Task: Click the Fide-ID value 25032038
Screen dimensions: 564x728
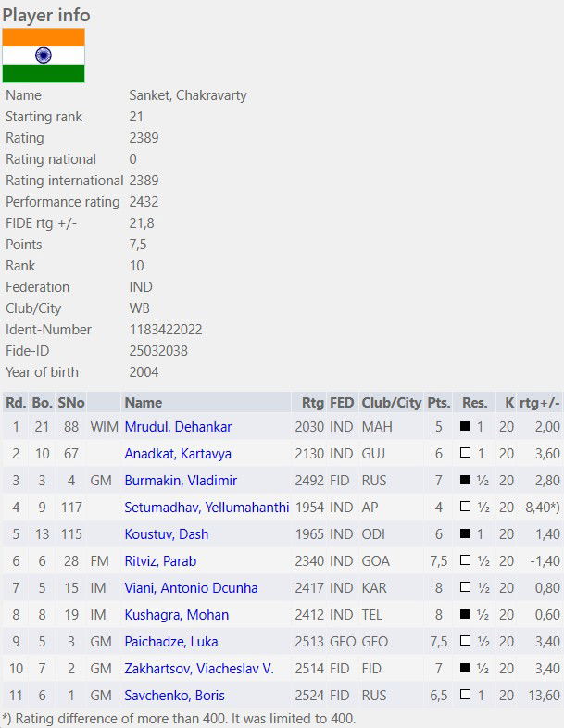Action: (x=159, y=351)
